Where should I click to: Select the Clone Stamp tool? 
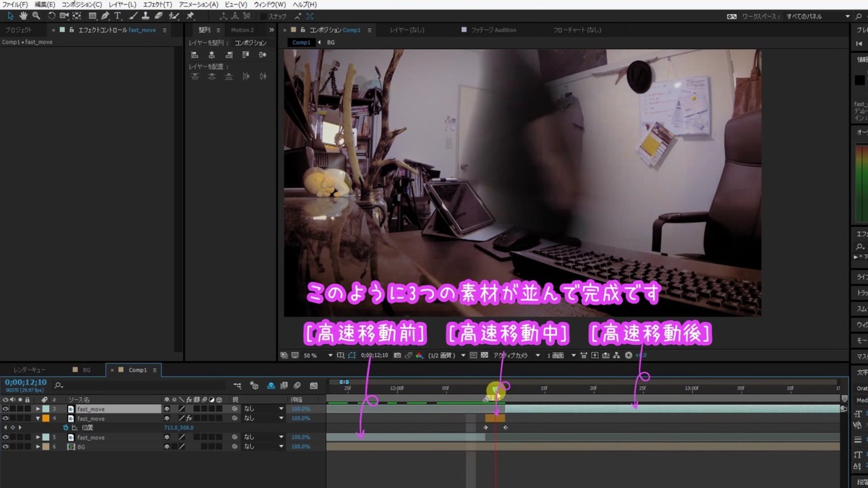145,15
